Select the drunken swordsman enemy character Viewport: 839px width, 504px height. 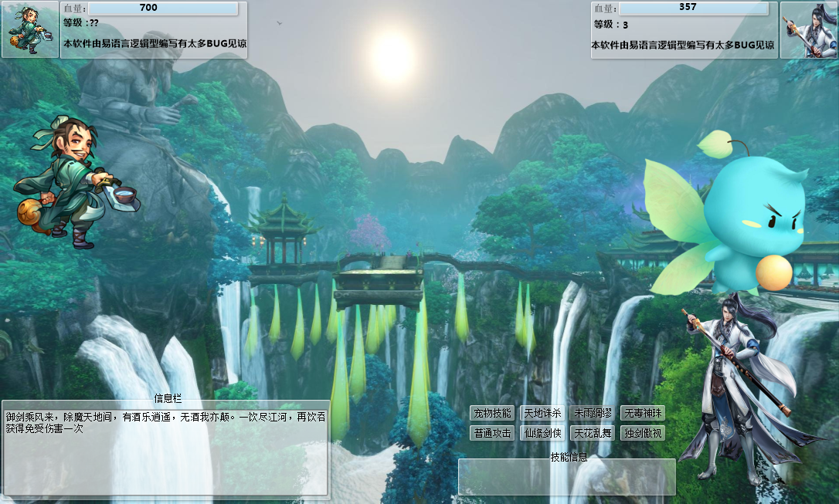click(x=76, y=182)
